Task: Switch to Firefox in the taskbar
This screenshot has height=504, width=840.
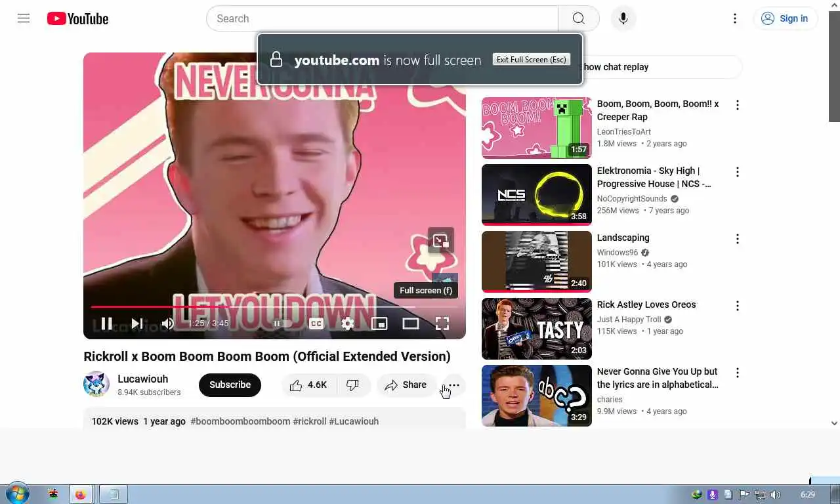Action: pos(81,494)
